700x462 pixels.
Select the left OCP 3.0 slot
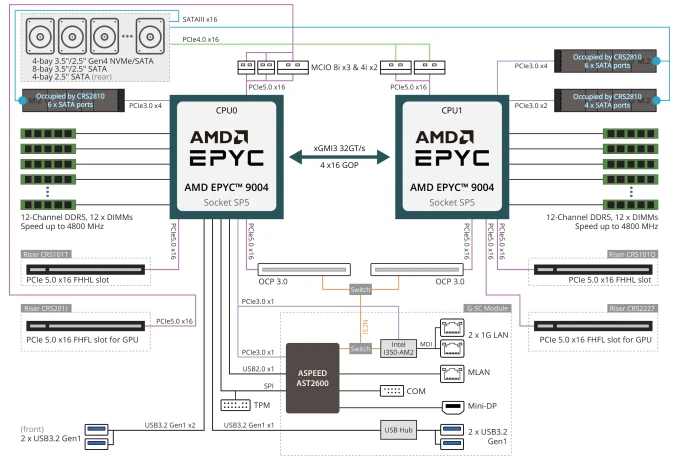pos(304,270)
